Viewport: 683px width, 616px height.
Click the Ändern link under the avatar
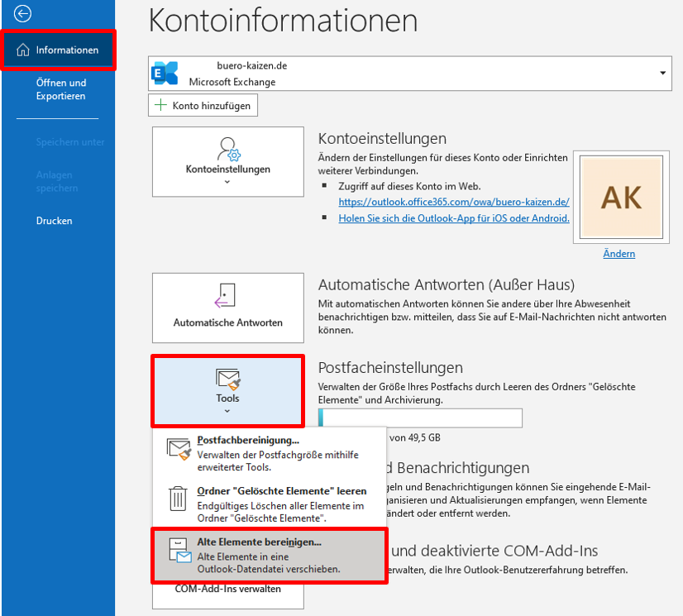[x=619, y=254]
